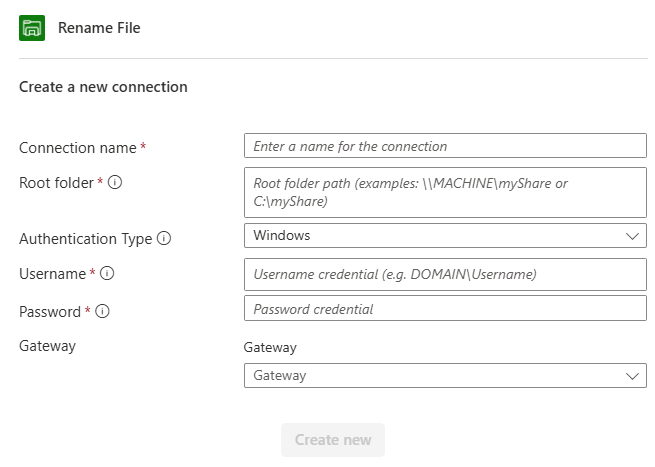Click the info icon beside Root folder
Image resolution: width=655 pixels, height=467 pixels.
point(115,182)
